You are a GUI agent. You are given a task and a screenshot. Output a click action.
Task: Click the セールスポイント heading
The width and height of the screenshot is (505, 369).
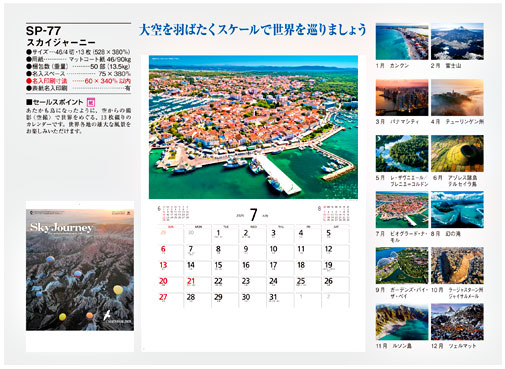click(x=54, y=102)
